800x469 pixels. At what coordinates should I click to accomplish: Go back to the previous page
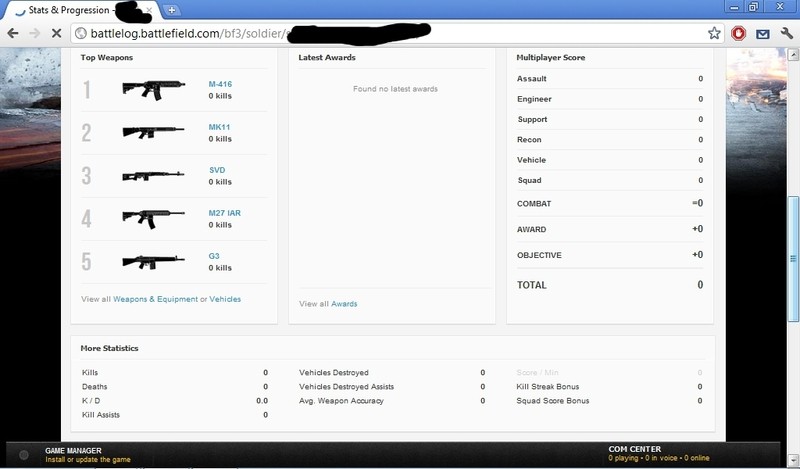pyautogui.click(x=13, y=33)
